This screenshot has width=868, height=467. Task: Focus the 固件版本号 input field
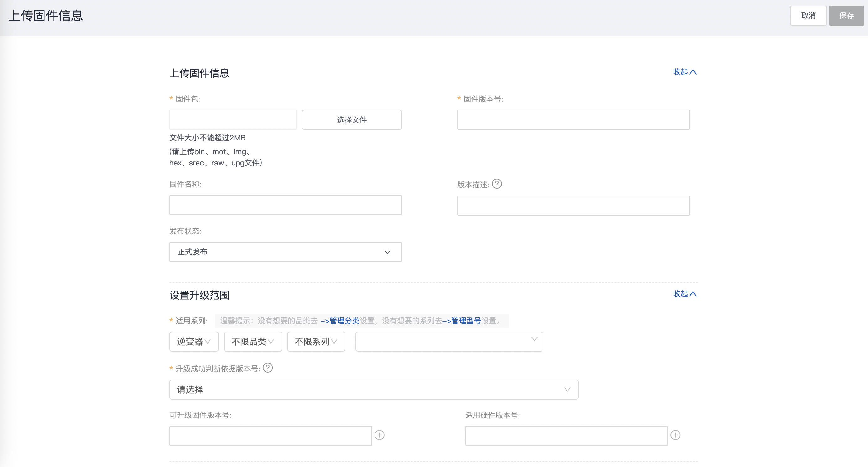pos(573,120)
